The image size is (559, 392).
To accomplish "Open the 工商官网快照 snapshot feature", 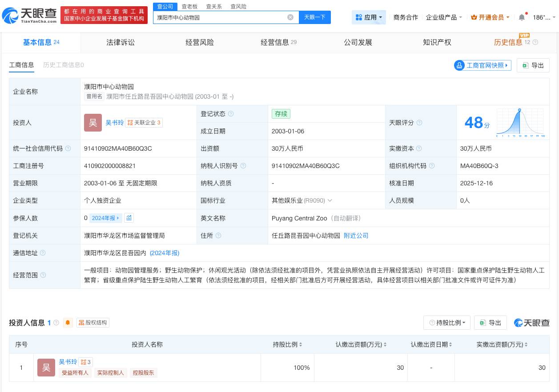I will coord(483,65).
